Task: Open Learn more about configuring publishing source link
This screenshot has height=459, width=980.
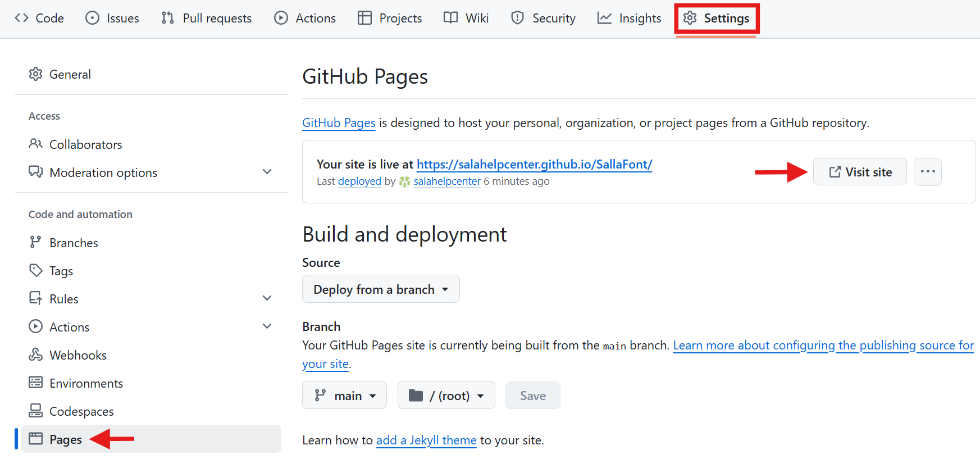Action: [823, 346]
